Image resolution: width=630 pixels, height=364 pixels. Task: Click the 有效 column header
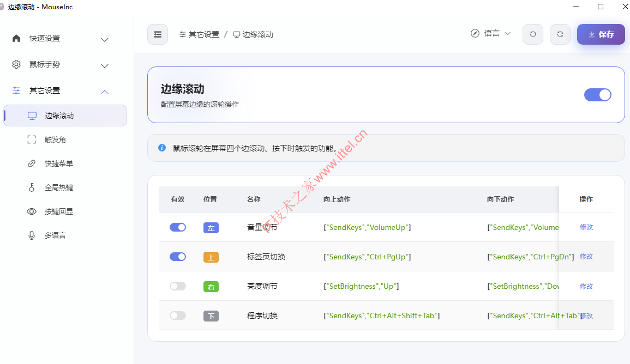[178, 199]
